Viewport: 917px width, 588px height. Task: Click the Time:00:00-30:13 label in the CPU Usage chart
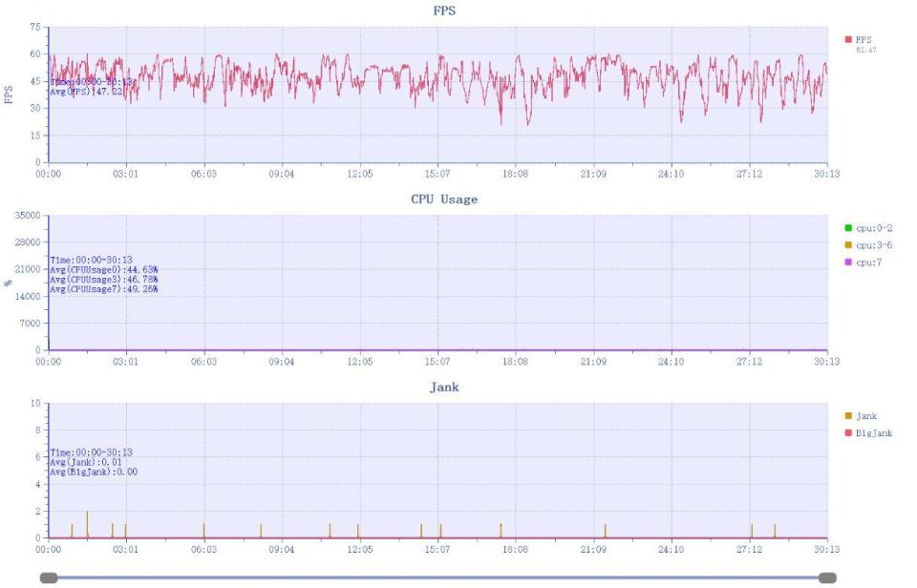coord(92,260)
